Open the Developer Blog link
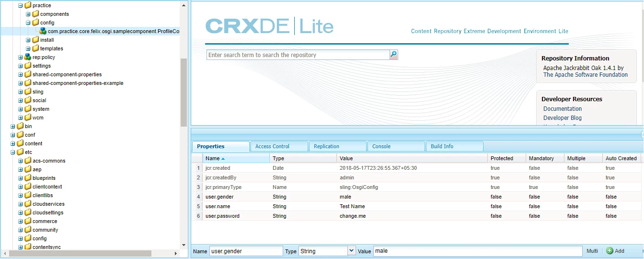This screenshot has width=644, height=259. coord(563,118)
